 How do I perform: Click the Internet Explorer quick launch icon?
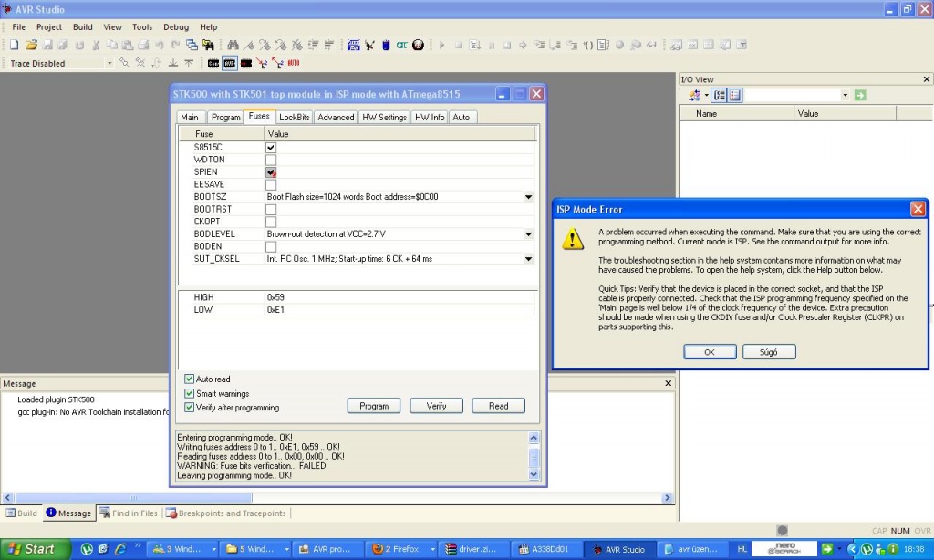[121, 549]
